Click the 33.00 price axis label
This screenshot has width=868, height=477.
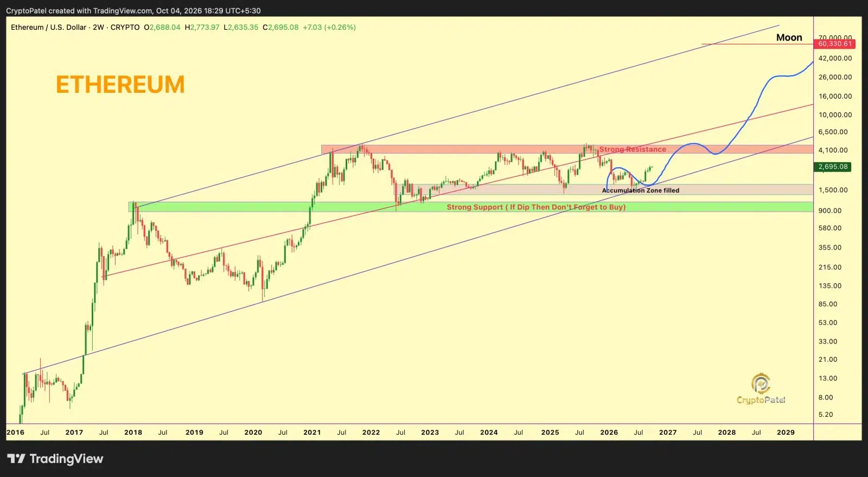pyautogui.click(x=828, y=341)
